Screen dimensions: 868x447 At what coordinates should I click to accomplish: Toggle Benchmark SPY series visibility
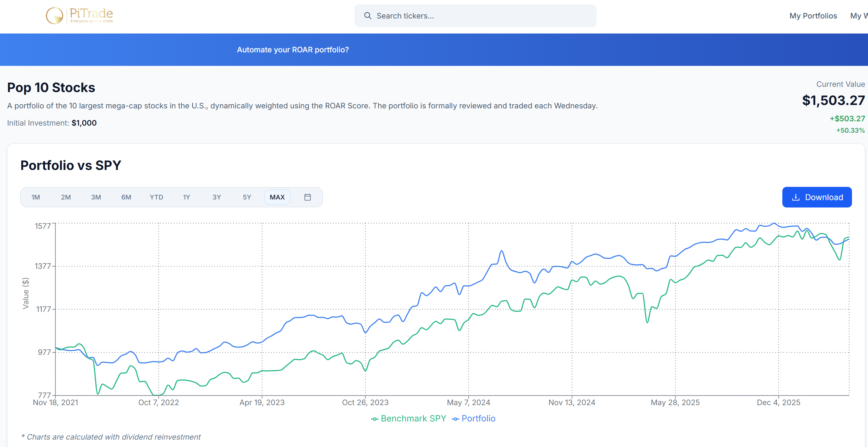click(x=413, y=418)
